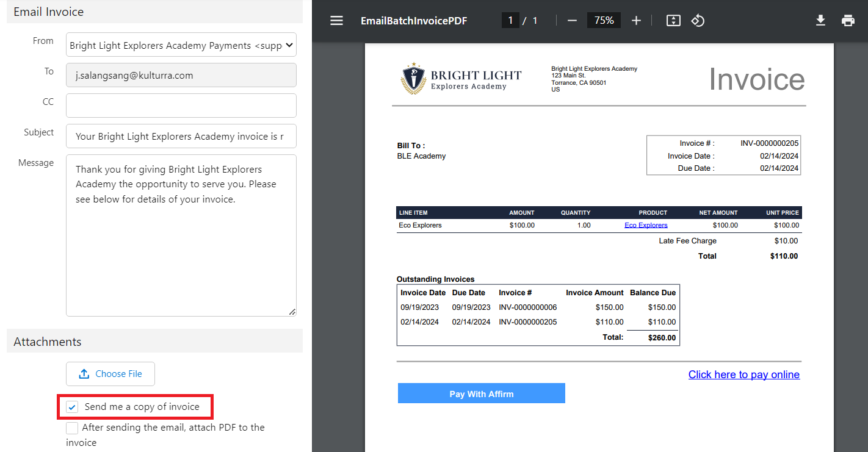
Task: Open the PDF viewer sidebar menu
Action: [x=336, y=21]
